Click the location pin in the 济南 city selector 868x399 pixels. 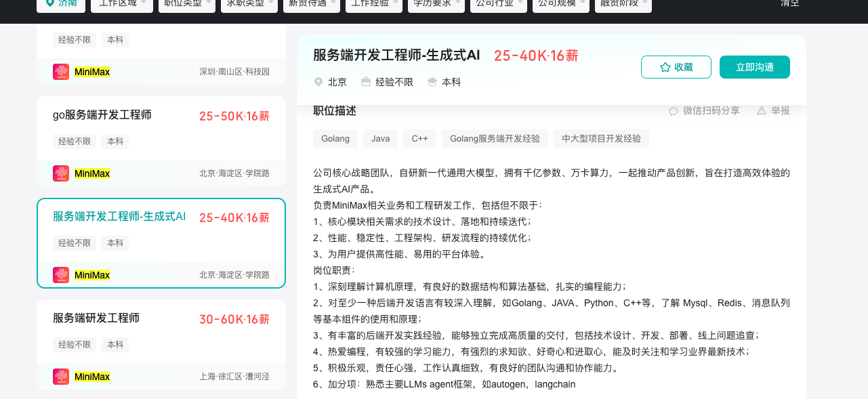click(x=49, y=3)
